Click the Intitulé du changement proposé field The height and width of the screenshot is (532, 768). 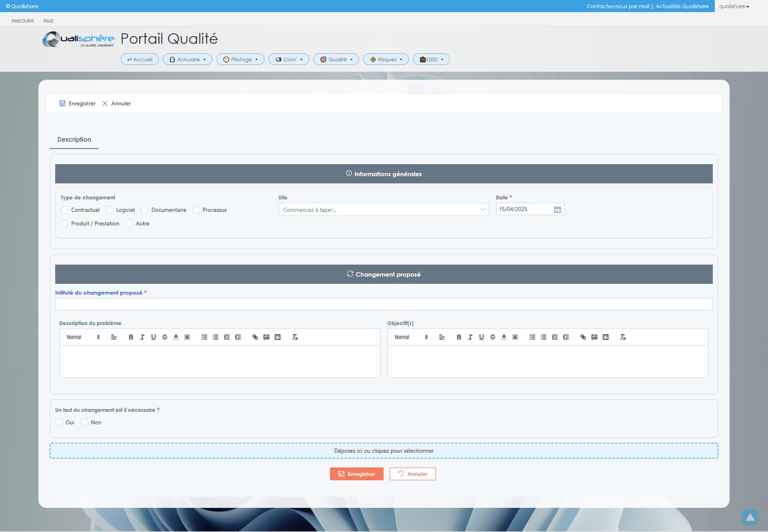[384, 304]
